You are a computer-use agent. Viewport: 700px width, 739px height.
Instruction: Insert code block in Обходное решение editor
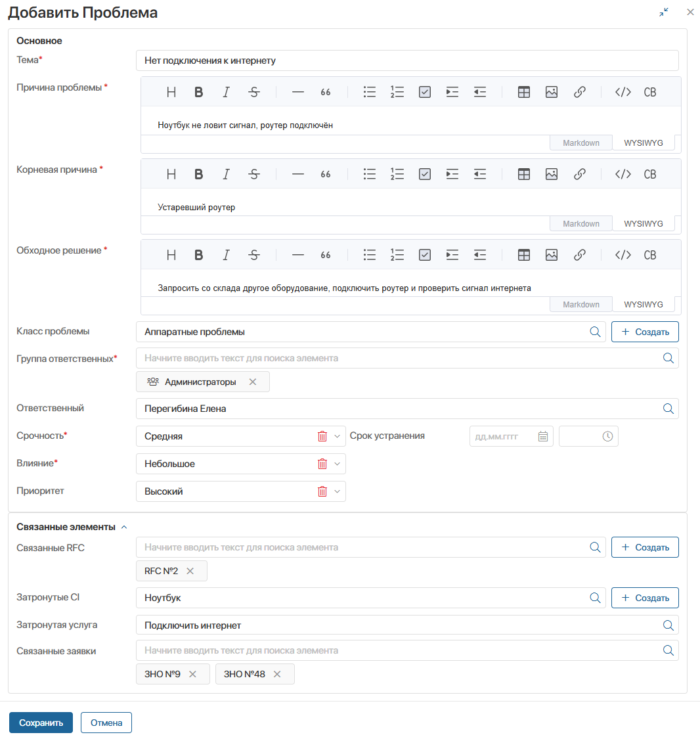click(650, 255)
